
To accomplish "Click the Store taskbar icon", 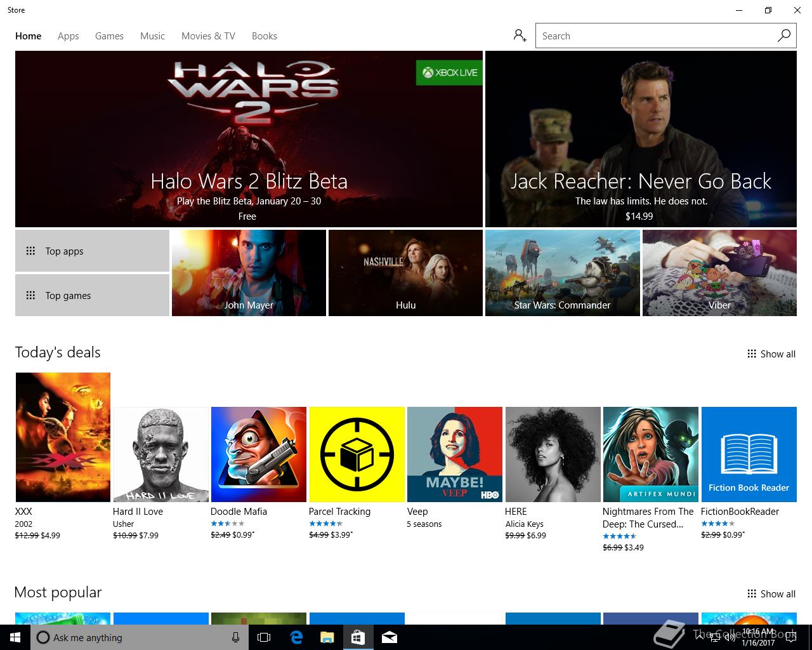I will click(358, 637).
